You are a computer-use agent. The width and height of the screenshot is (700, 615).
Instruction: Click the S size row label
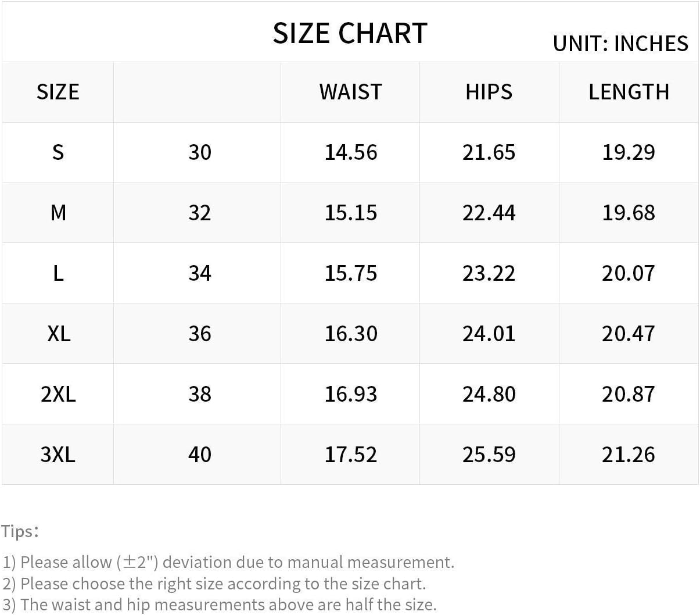58,152
